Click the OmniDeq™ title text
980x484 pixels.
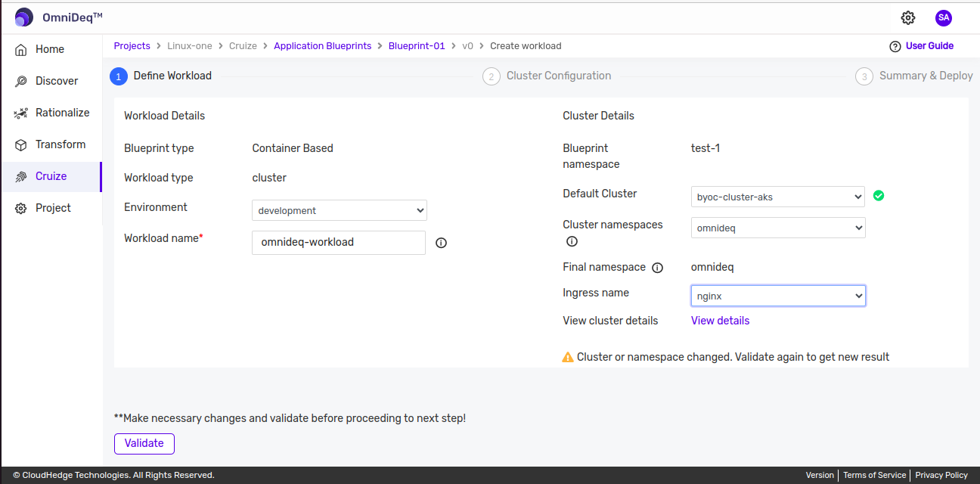point(73,17)
